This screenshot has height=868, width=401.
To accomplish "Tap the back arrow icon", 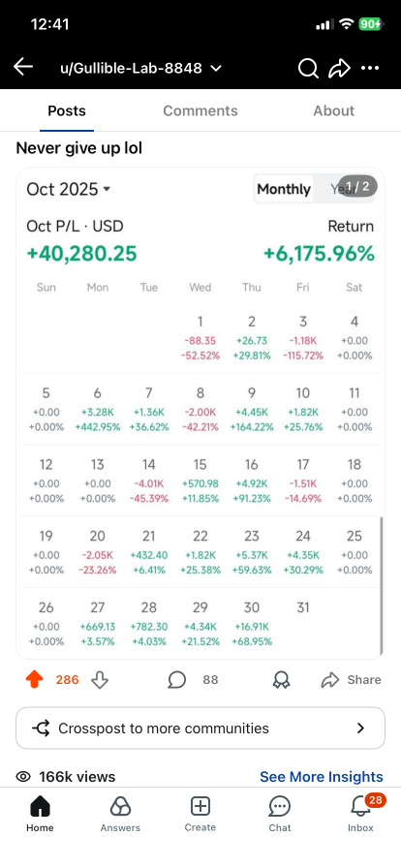I will pyautogui.click(x=23, y=68).
